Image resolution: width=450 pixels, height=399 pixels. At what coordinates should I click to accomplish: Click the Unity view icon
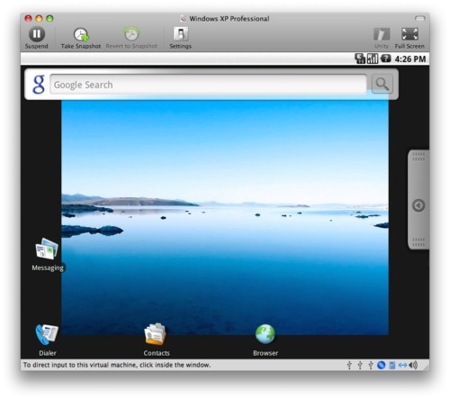coord(382,34)
